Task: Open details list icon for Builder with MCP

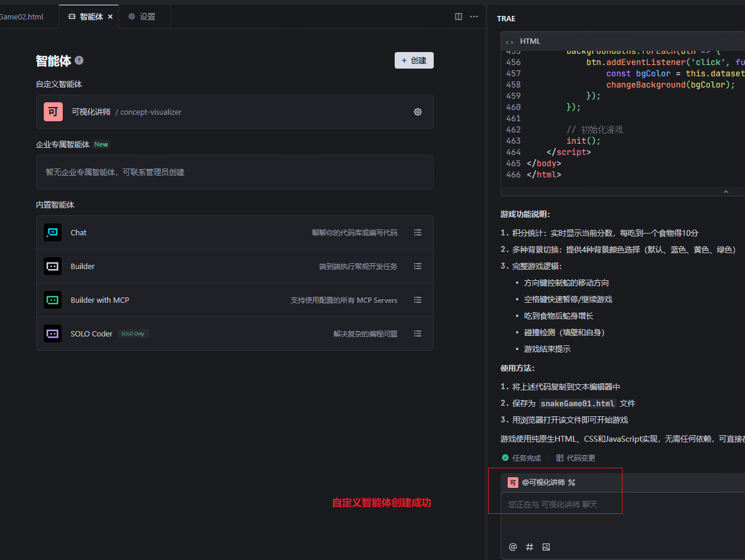Action: [x=418, y=300]
